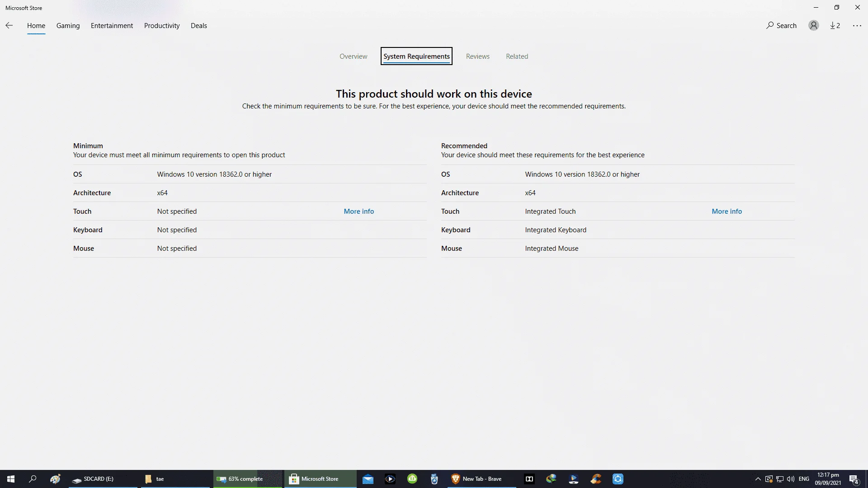
Task: Open the Dolby app in taskbar
Action: point(529,479)
